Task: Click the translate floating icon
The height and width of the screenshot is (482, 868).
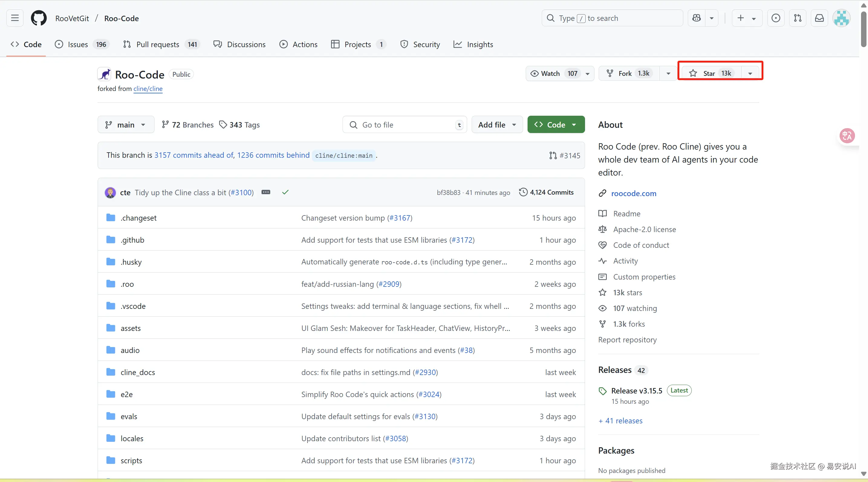Action: click(847, 136)
